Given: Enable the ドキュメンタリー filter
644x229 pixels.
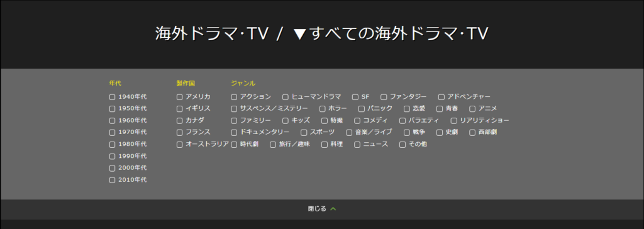Looking at the screenshot, I should click(234, 133).
